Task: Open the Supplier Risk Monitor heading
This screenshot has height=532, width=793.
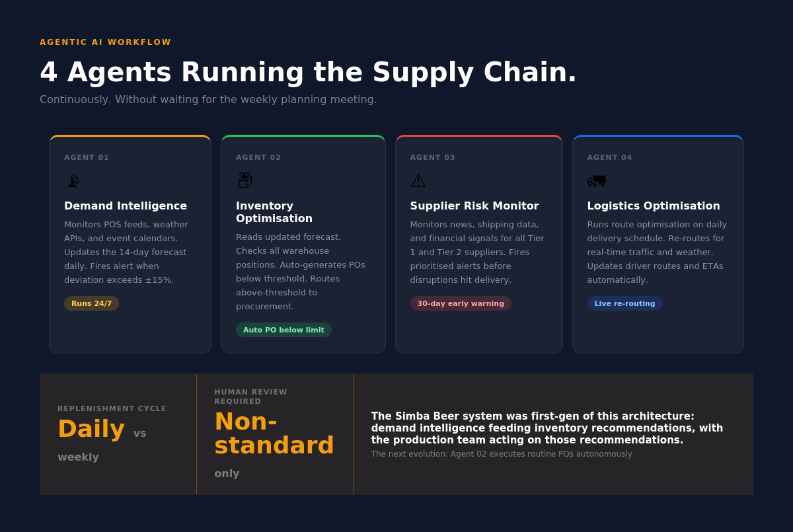Action: coord(474,206)
